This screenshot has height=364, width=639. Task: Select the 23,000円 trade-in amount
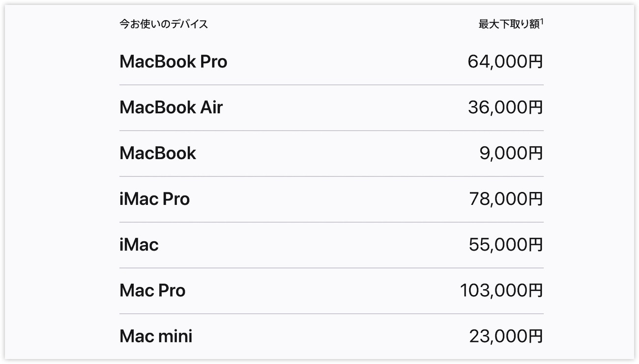coord(506,336)
